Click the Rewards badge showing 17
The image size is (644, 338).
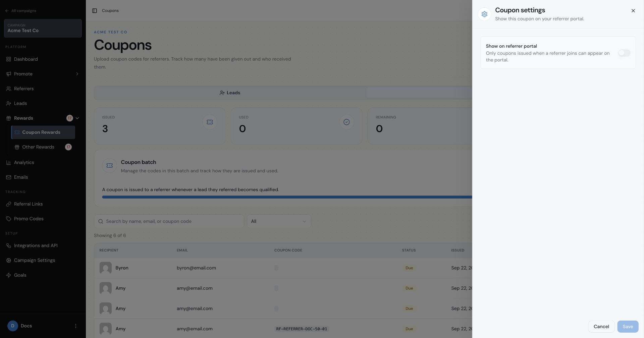click(69, 118)
